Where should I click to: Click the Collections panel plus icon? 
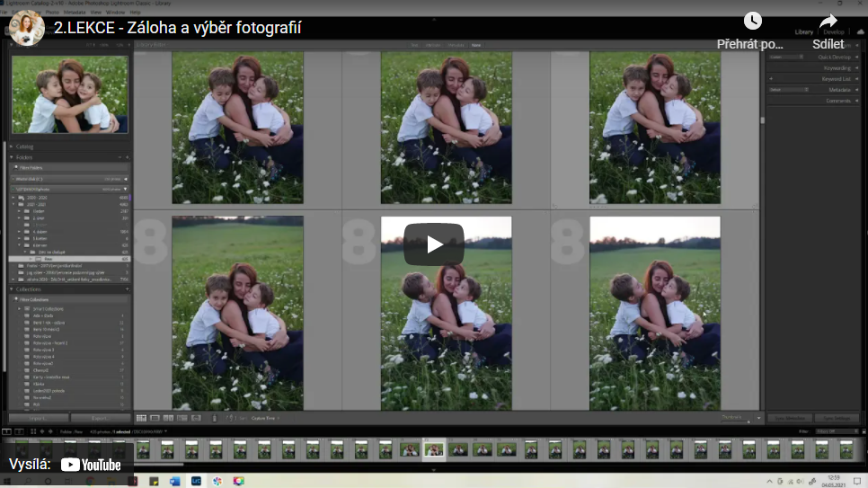click(x=128, y=289)
